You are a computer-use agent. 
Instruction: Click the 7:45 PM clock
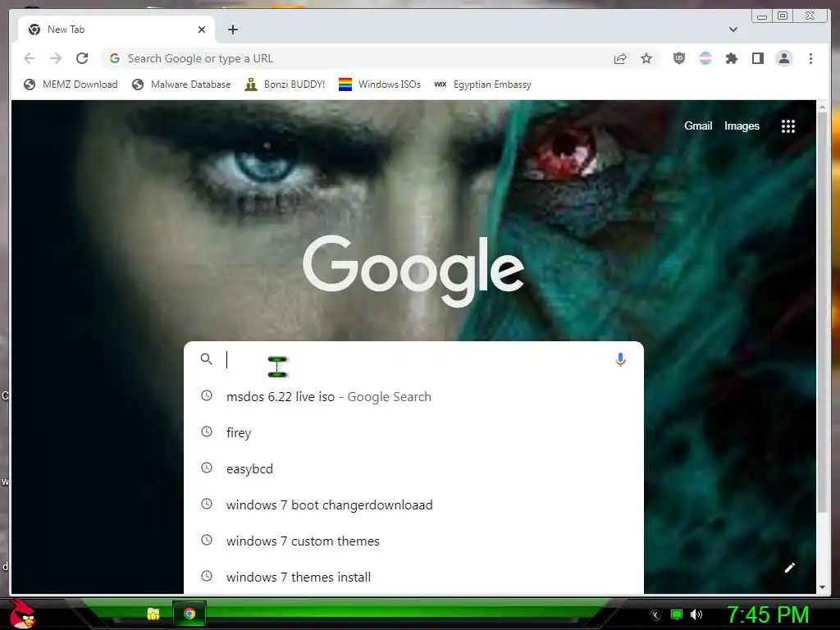(x=768, y=614)
